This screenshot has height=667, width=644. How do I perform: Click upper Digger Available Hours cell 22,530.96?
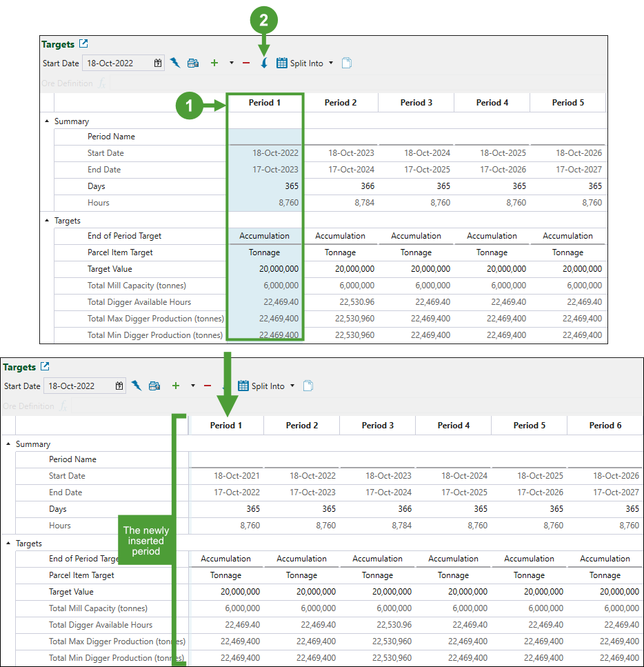click(341, 302)
